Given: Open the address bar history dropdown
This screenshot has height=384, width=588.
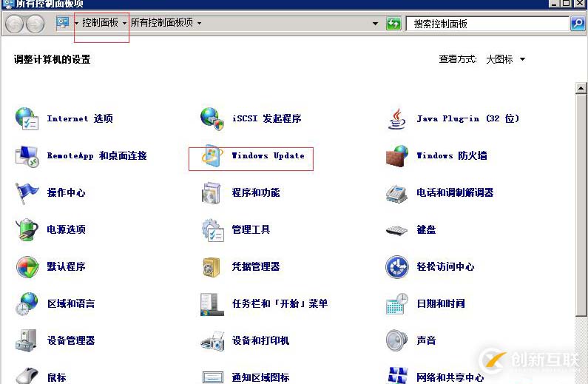Looking at the screenshot, I should tap(375, 24).
